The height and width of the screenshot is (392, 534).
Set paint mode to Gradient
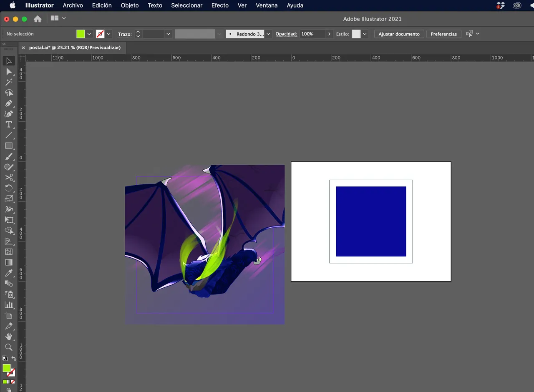pos(9,382)
